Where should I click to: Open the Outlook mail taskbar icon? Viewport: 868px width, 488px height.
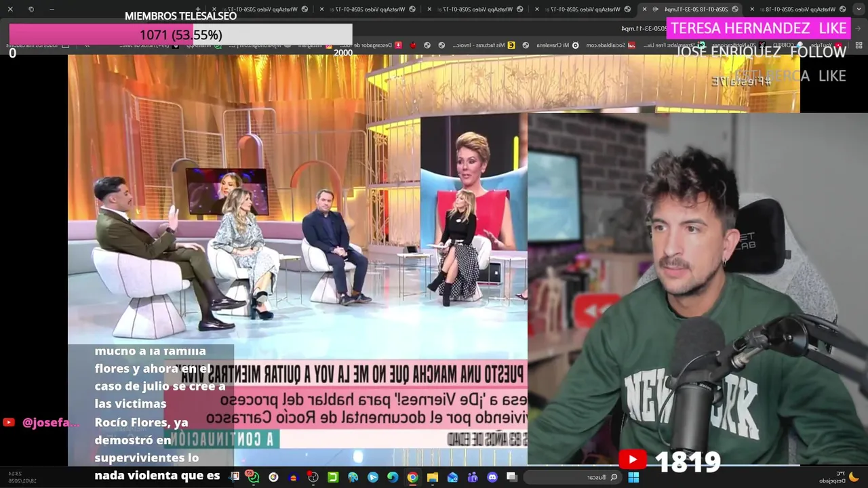452,477
